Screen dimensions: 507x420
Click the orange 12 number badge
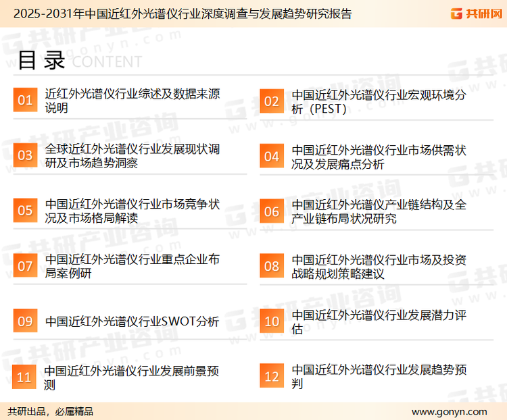[272, 376]
